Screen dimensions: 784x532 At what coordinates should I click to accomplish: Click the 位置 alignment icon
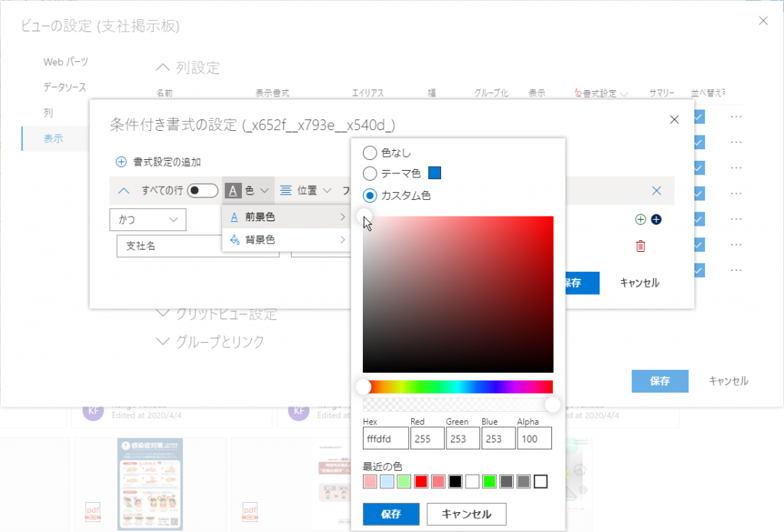tap(286, 191)
